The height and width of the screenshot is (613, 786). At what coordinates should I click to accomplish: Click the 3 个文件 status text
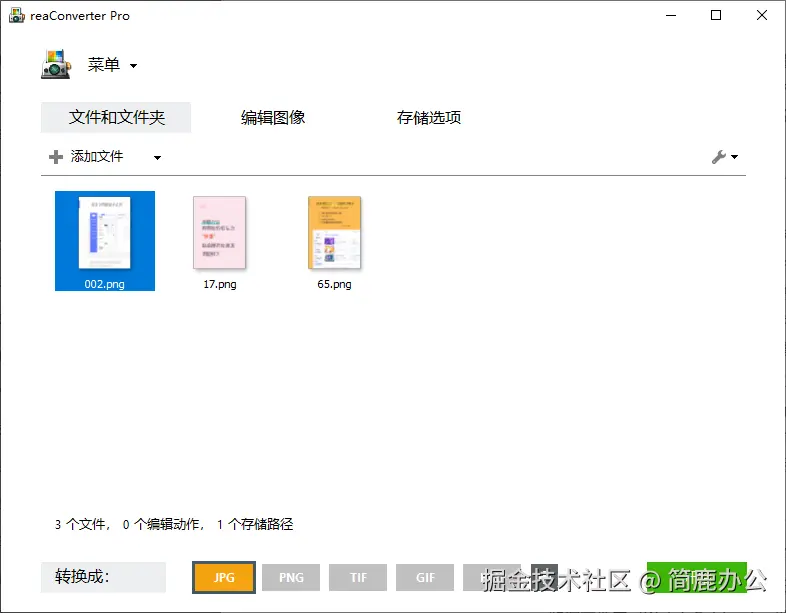click(82, 524)
